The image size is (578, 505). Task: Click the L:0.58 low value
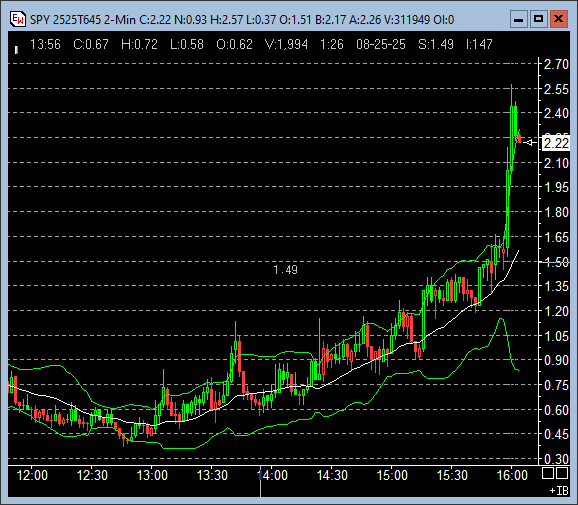tap(187, 45)
